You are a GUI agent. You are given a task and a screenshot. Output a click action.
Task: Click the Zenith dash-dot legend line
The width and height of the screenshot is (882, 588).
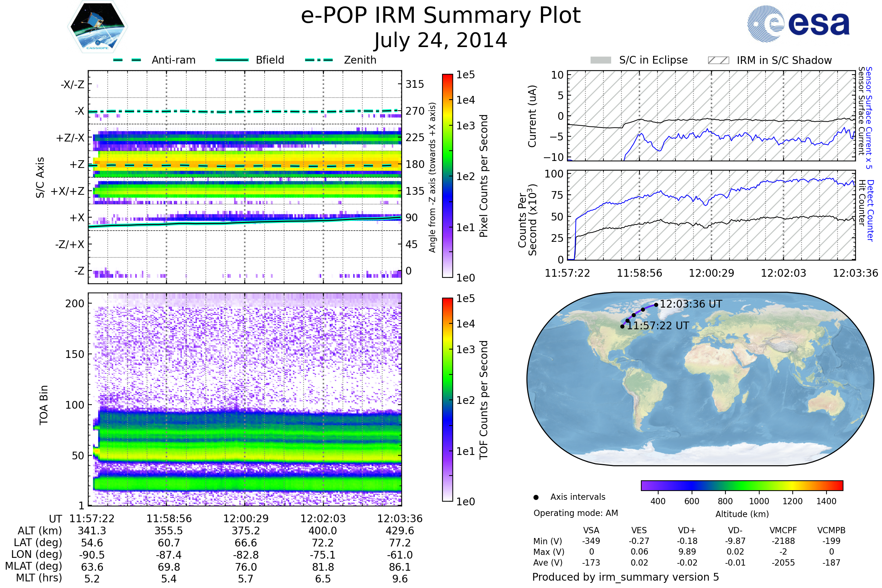coord(319,60)
